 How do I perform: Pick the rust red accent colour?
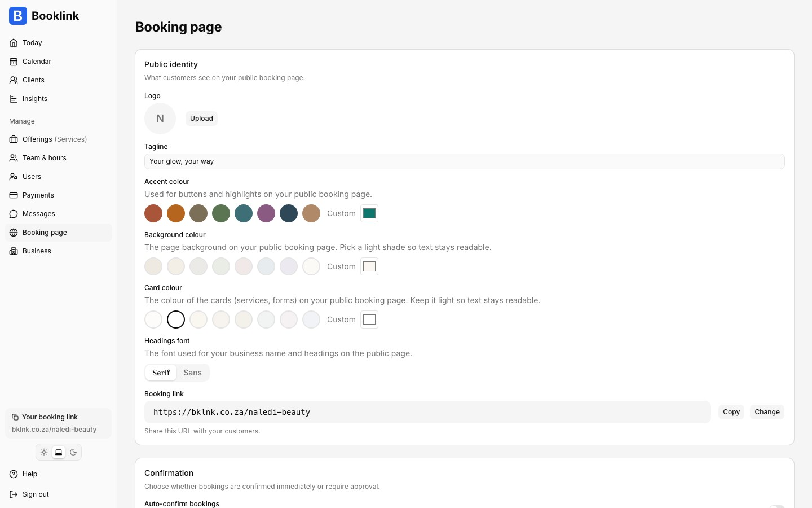(x=153, y=213)
